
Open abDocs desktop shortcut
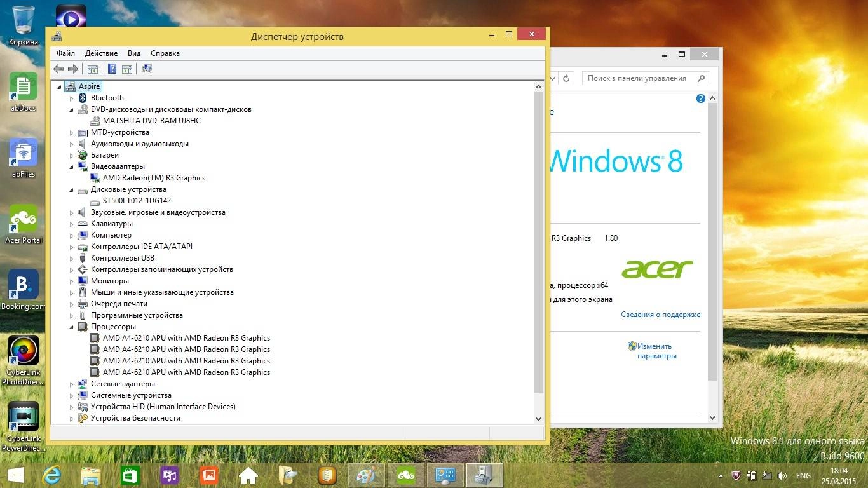point(23,92)
